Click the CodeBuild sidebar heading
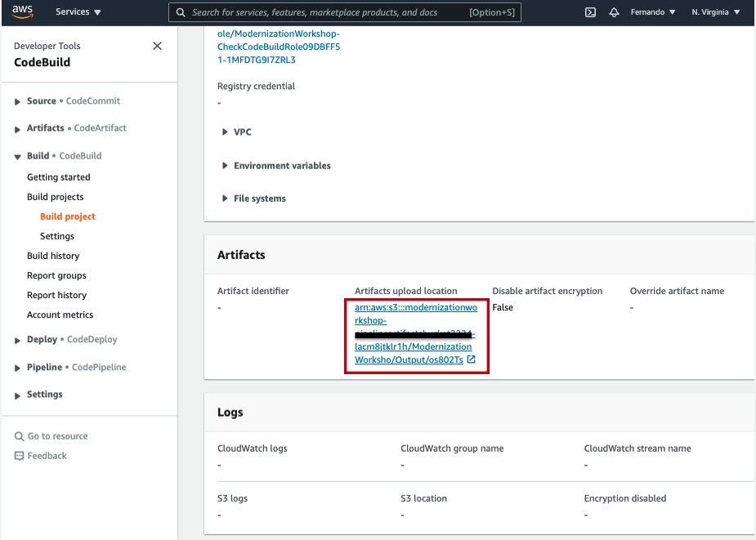Image resolution: width=756 pixels, height=540 pixels. pyautogui.click(x=42, y=62)
